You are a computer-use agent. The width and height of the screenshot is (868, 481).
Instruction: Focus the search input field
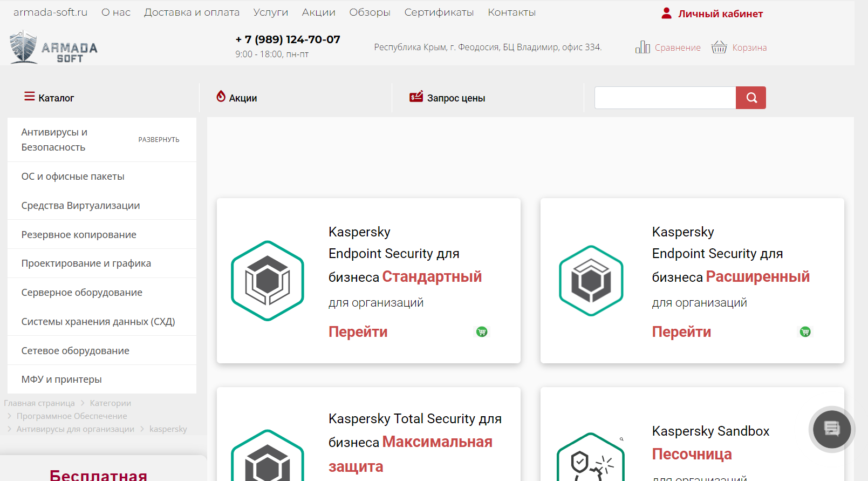pos(665,98)
